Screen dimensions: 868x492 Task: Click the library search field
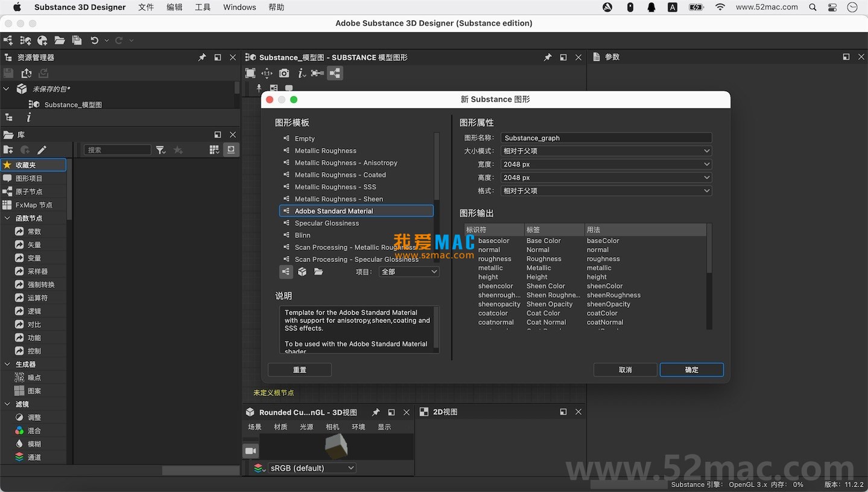click(118, 150)
